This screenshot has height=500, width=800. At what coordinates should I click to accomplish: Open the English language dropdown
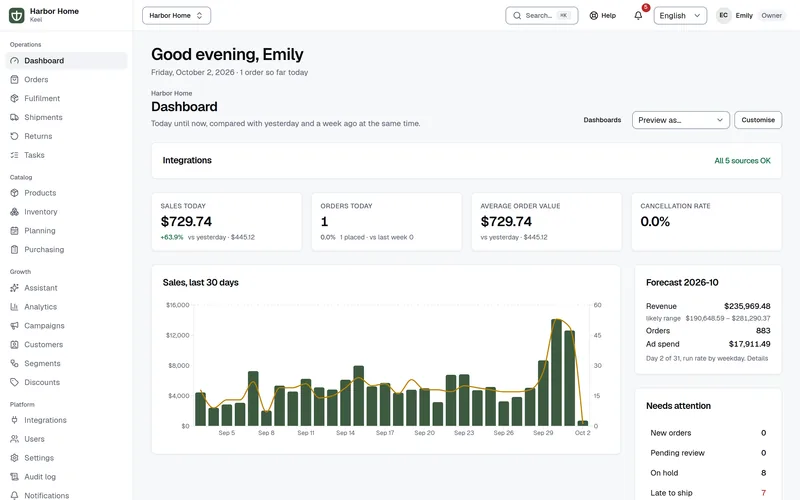click(x=680, y=15)
